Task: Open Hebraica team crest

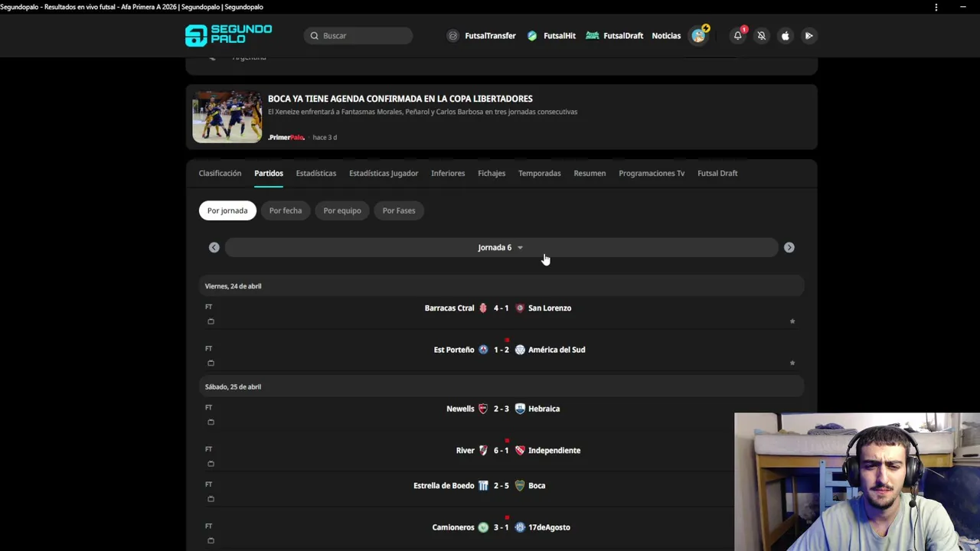Action: 520,409
